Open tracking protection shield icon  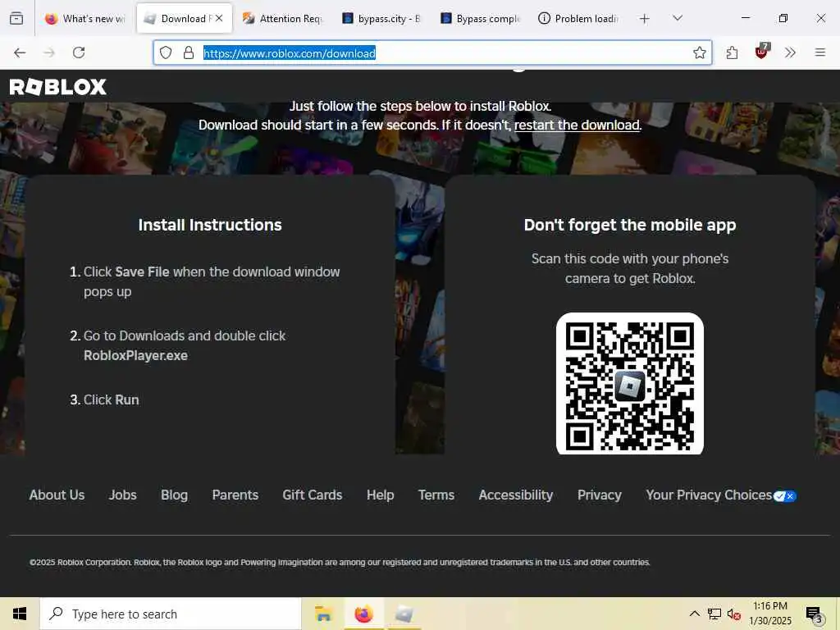166,52
